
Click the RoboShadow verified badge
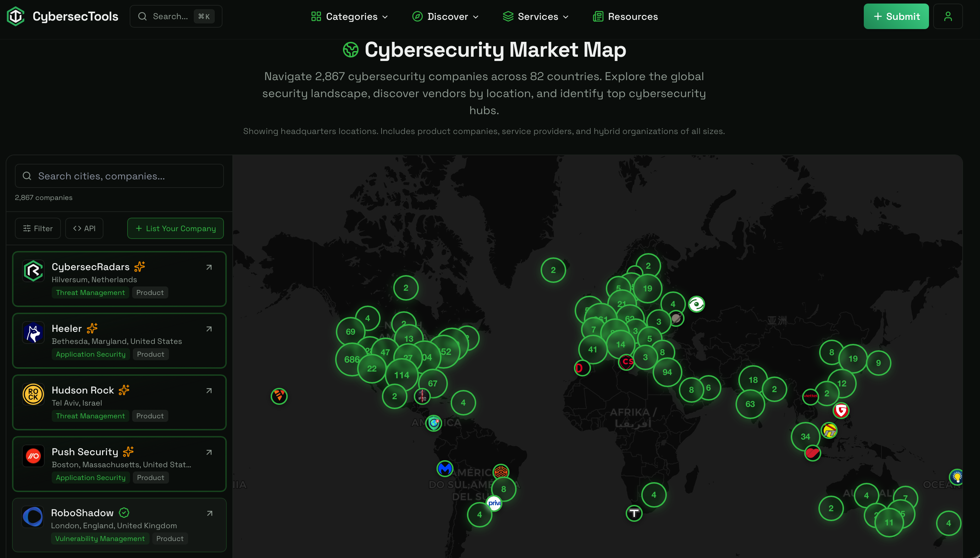coord(124,513)
